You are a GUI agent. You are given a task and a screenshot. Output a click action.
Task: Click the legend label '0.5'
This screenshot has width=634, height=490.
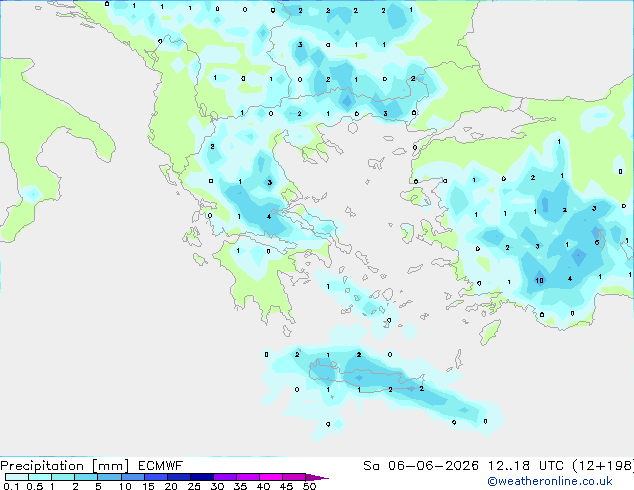click(35, 486)
